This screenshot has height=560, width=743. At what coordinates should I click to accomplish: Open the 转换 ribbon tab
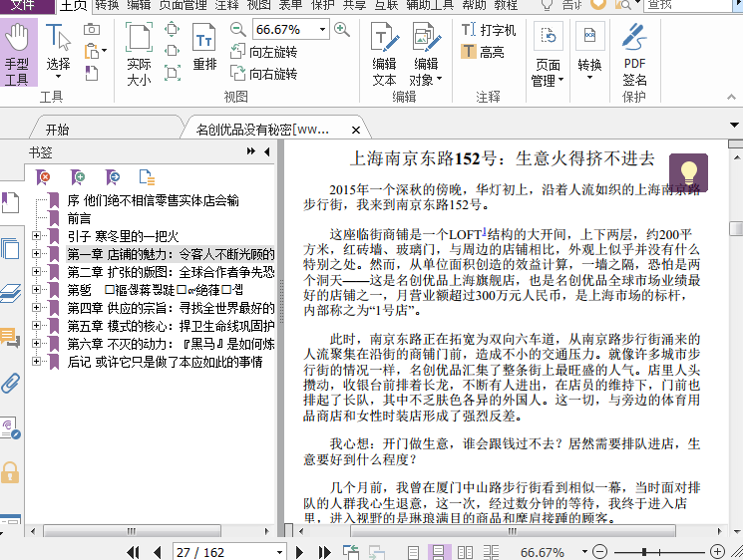click(107, 5)
